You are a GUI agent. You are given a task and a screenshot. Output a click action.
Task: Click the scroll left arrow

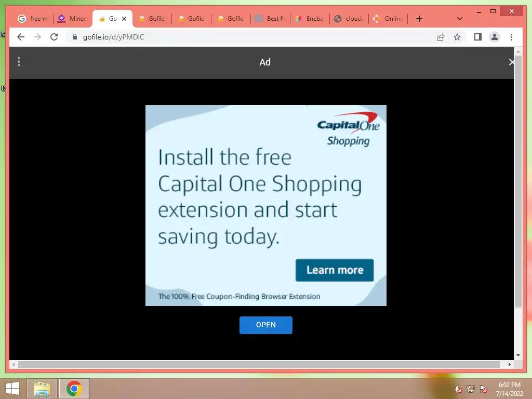14,364
